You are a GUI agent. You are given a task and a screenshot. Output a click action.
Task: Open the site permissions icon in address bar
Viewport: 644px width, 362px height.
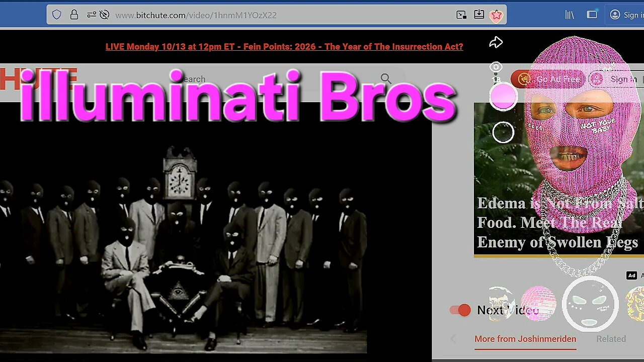pos(92,15)
